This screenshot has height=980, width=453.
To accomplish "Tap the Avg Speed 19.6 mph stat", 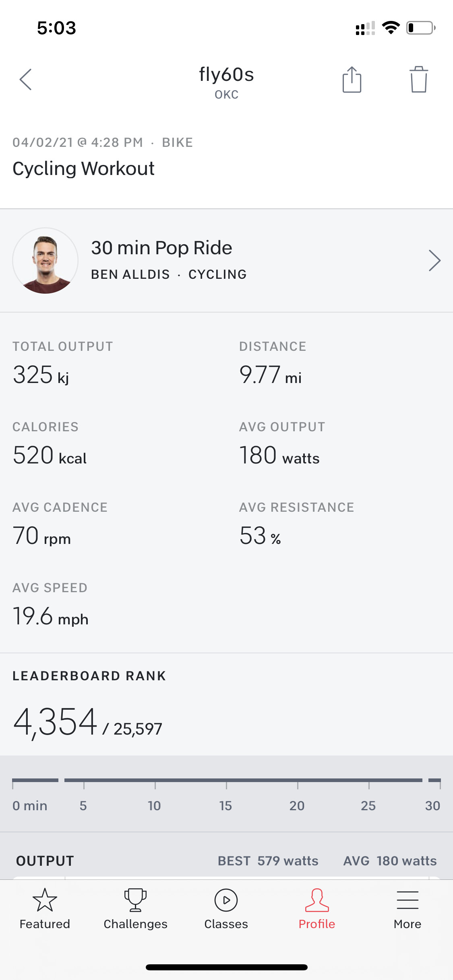I will [x=50, y=616].
